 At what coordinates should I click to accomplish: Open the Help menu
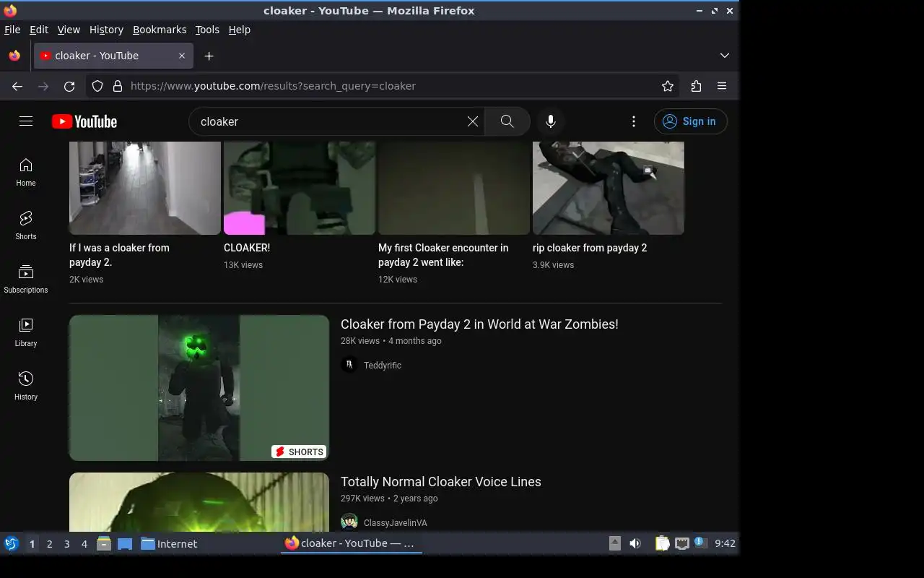[240, 30]
